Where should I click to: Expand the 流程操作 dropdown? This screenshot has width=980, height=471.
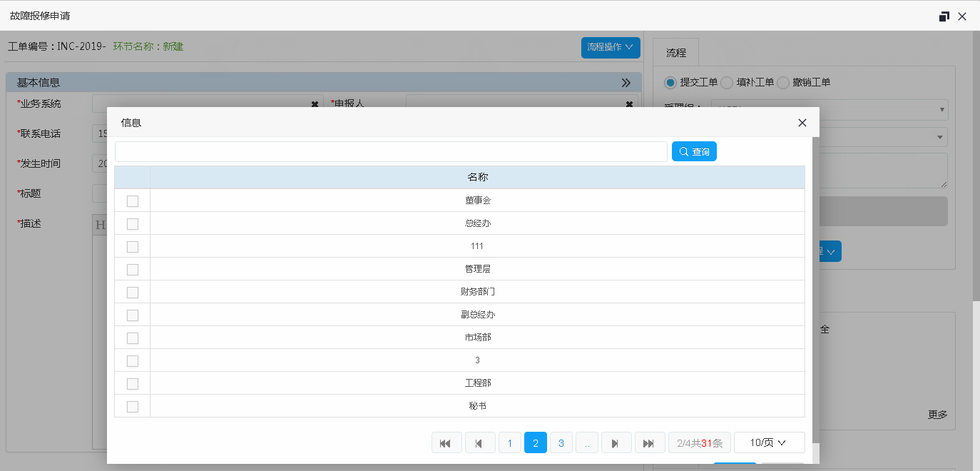pos(611,48)
